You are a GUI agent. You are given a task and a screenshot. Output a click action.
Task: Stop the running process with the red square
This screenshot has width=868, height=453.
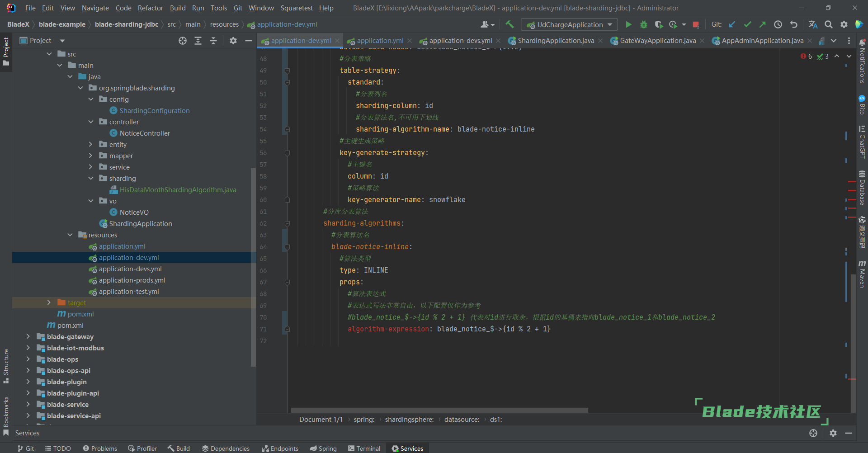click(x=696, y=24)
